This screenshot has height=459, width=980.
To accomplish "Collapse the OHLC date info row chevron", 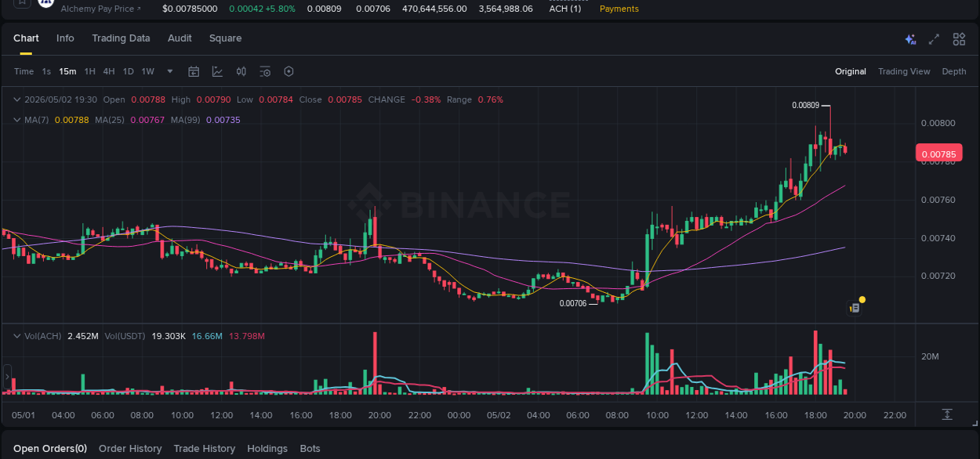I will tap(17, 99).
